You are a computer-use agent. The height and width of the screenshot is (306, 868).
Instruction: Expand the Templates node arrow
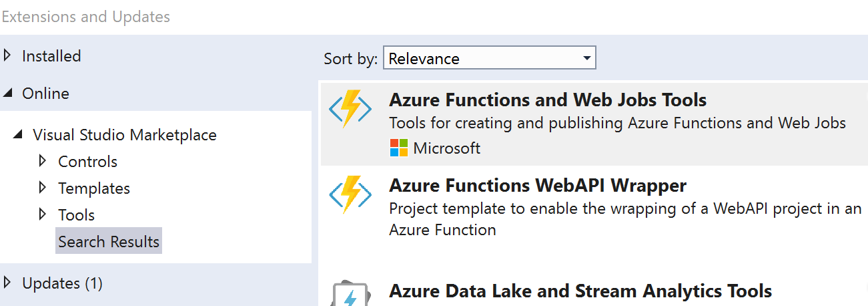tap(43, 188)
